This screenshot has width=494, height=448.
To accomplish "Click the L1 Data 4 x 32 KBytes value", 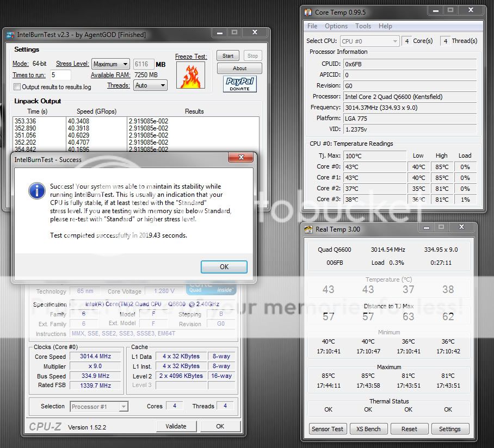I will click(181, 356).
